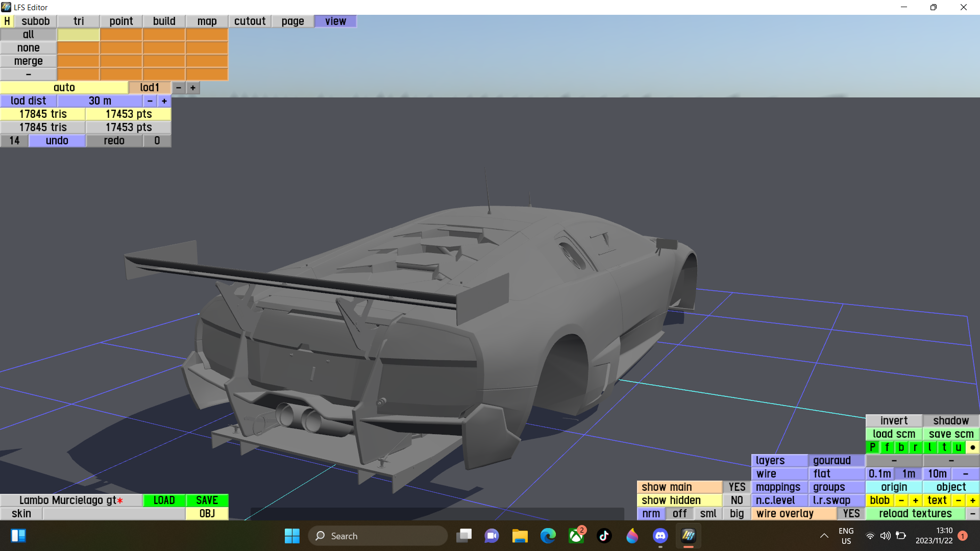Click the green SAVE button

(207, 500)
